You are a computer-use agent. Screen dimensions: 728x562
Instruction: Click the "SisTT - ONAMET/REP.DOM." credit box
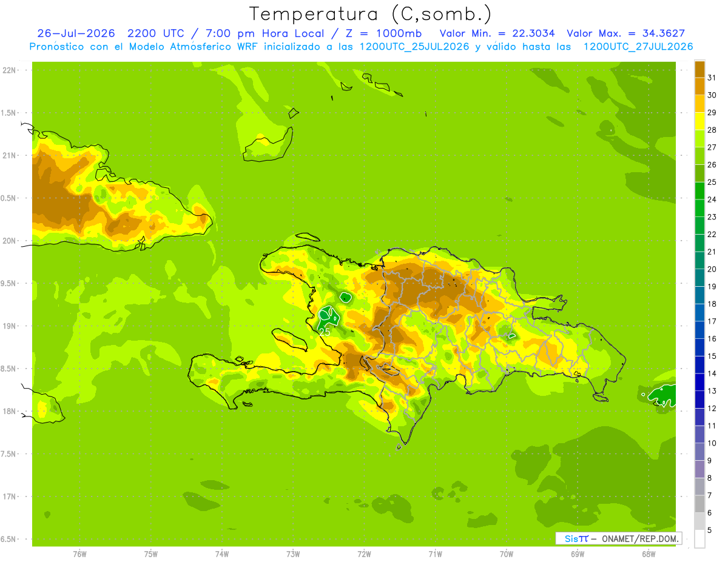click(618, 538)
